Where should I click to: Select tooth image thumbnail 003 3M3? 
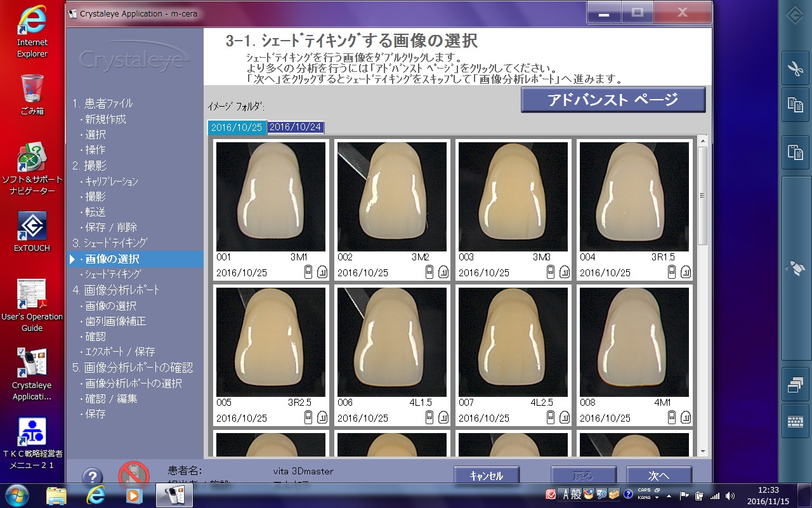[513, 197]
